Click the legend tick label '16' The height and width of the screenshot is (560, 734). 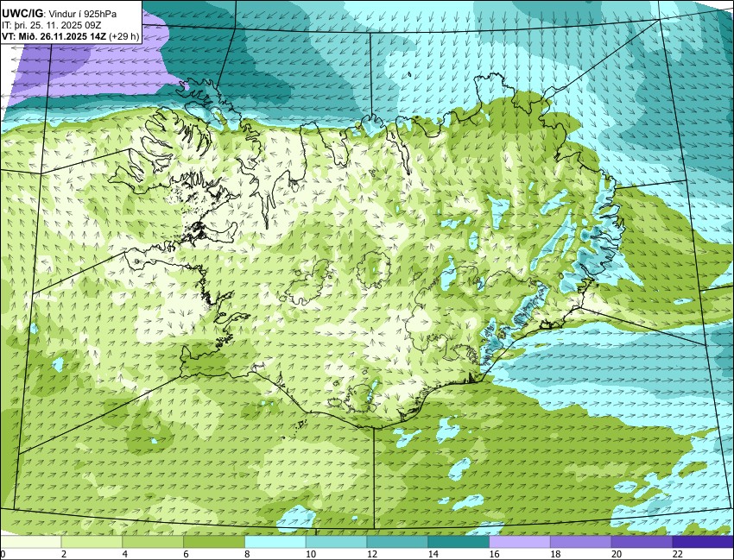494,554
